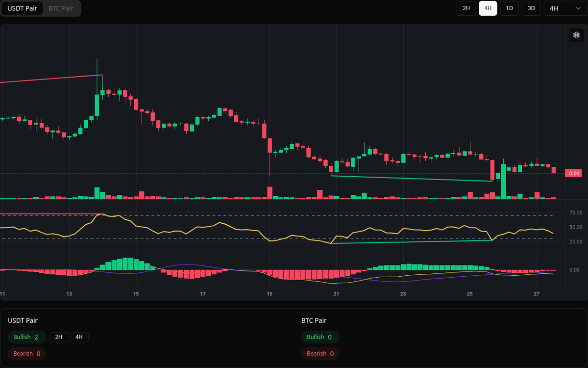This screenshot has height=368, width=588.
Task: Select the 1D timeframe button
Action: (x=509, y=8)
